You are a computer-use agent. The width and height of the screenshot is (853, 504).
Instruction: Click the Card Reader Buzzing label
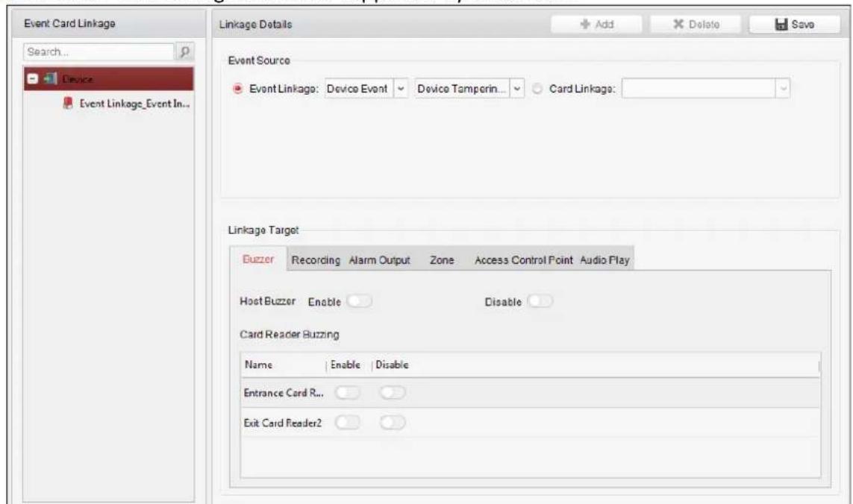(x=290, y=334)
